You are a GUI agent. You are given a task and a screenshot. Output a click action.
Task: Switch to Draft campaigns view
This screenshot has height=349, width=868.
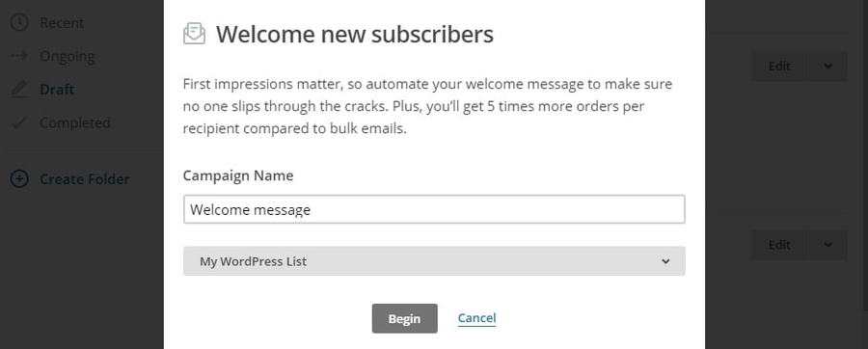(x=57, y=89)
